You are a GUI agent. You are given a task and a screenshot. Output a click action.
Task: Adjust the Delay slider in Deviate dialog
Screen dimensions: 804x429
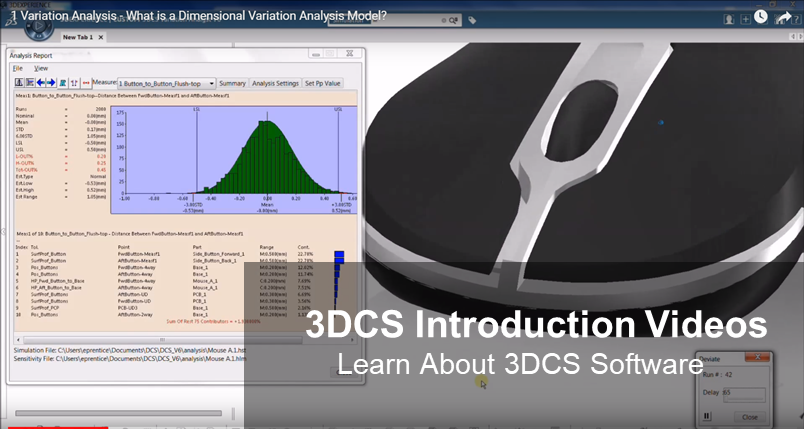coord(744,394)
